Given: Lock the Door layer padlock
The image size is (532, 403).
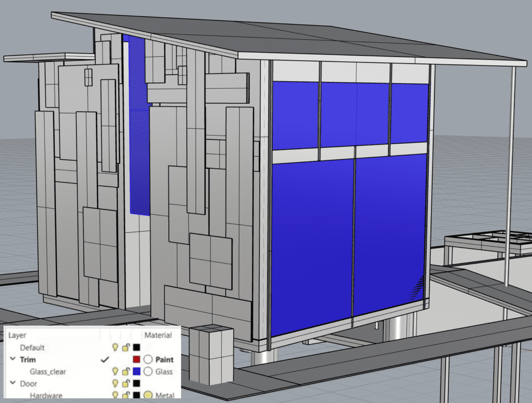Looking at the screenshot, I should pos(126,383).
